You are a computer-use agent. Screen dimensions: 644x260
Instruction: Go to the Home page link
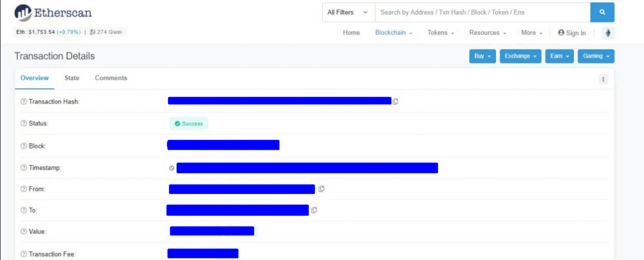pos(351,32)
